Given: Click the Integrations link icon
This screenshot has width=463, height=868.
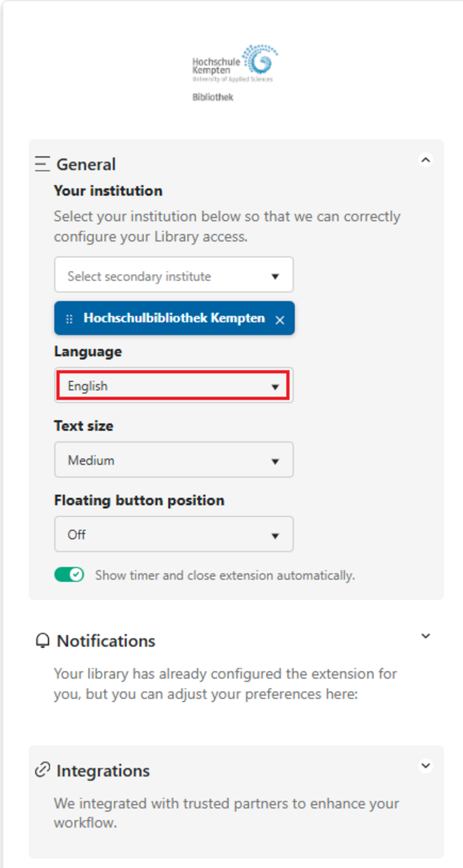Looking at the screenshot, I should tap(42, 770).
